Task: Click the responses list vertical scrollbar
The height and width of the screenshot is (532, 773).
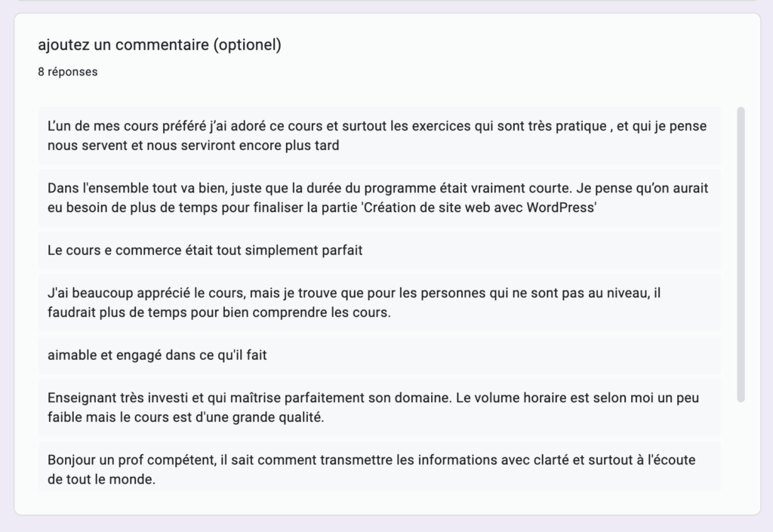Action: [741, 254]
